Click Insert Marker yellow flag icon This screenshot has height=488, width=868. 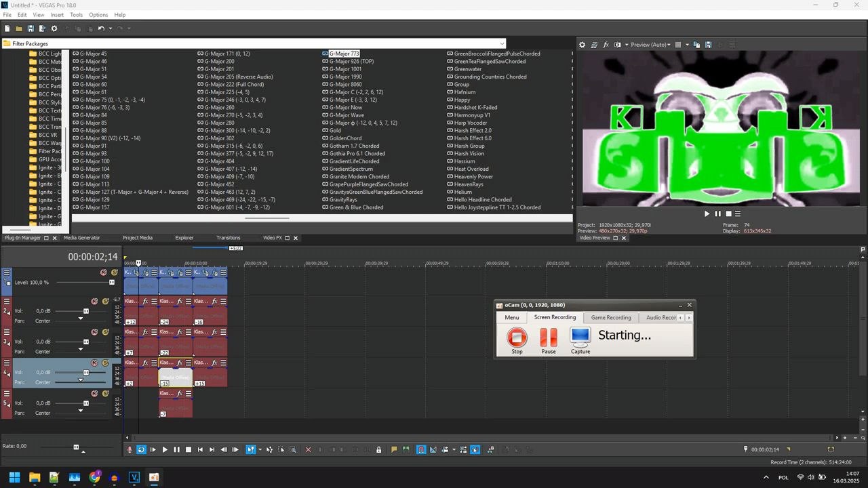(393, 449)
